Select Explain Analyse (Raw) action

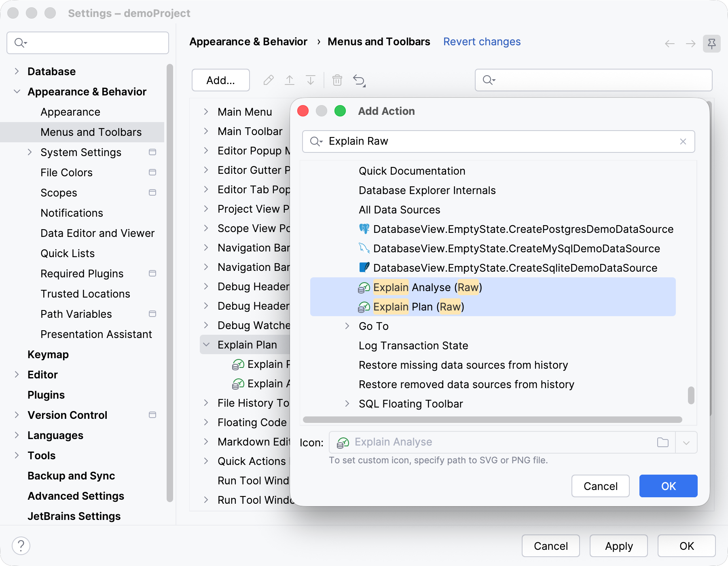coord(493,287)
